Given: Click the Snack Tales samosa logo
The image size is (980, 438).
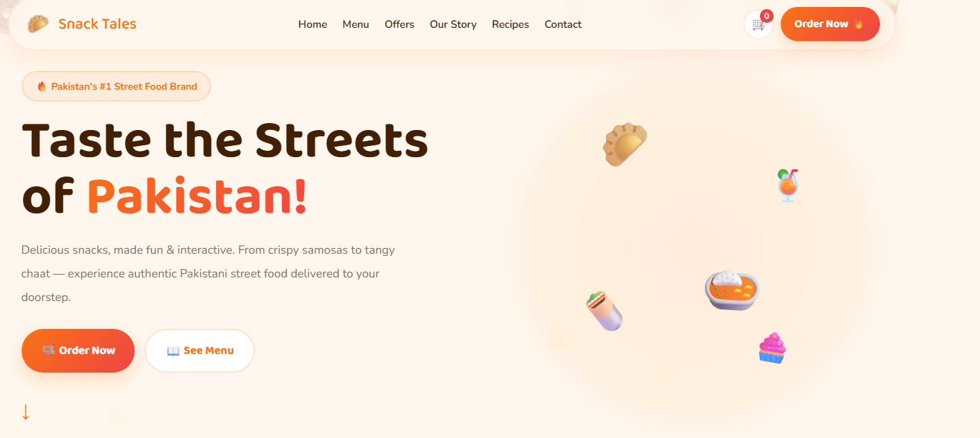Looking at the screenshot, I should pos(38,24).
